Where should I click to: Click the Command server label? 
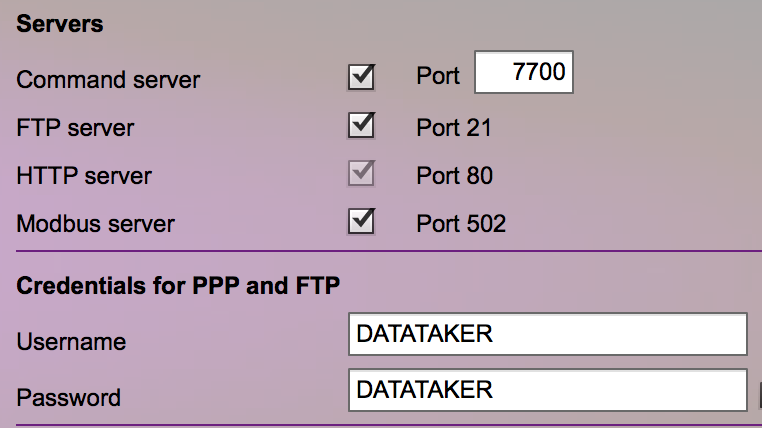108,80
